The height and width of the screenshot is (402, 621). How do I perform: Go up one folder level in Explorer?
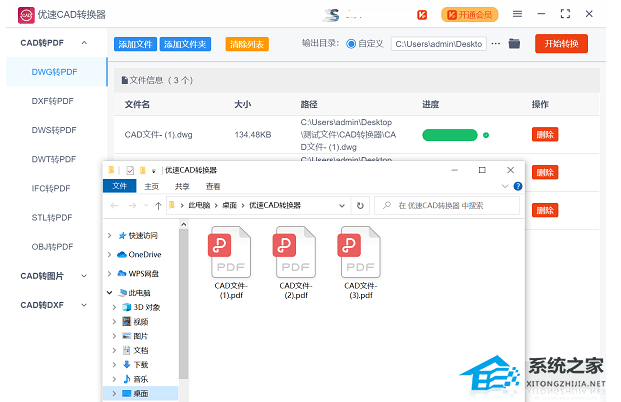pos(158,206)
